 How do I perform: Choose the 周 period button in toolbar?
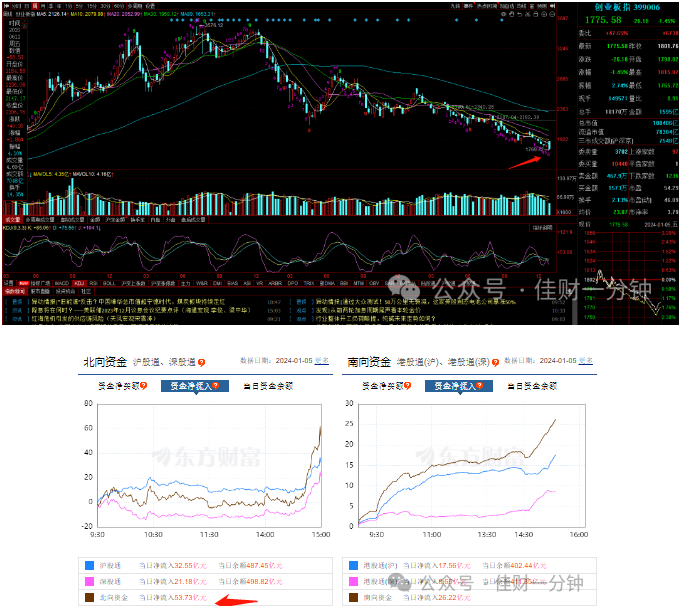[34, 6]
